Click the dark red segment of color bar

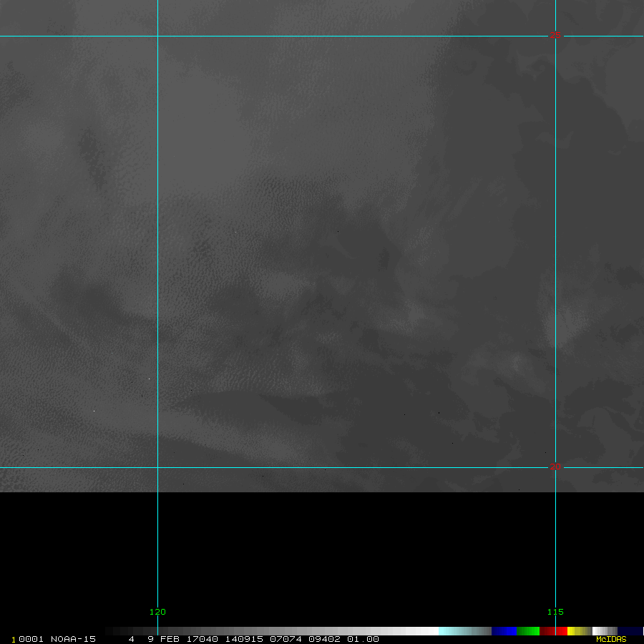[547, 631]
